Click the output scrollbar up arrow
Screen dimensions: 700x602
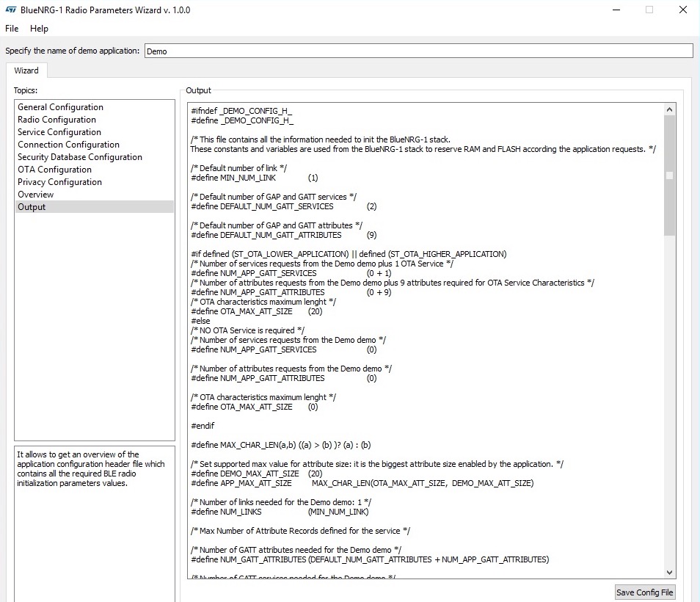pyautogui.click(x=669, y=109)
